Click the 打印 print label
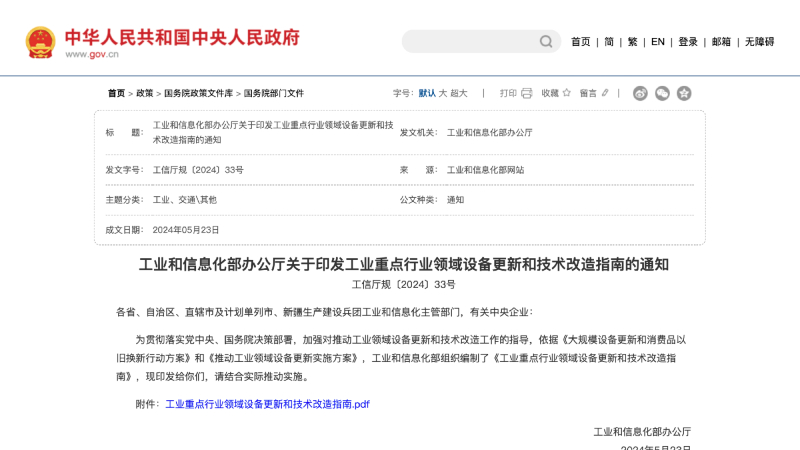 pos(508,93)
